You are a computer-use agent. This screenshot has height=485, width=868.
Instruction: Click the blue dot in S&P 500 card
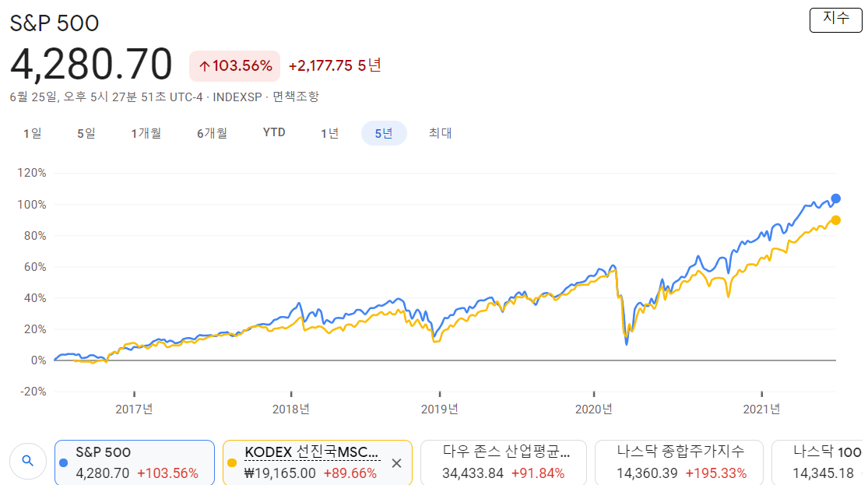coord(64,463)
